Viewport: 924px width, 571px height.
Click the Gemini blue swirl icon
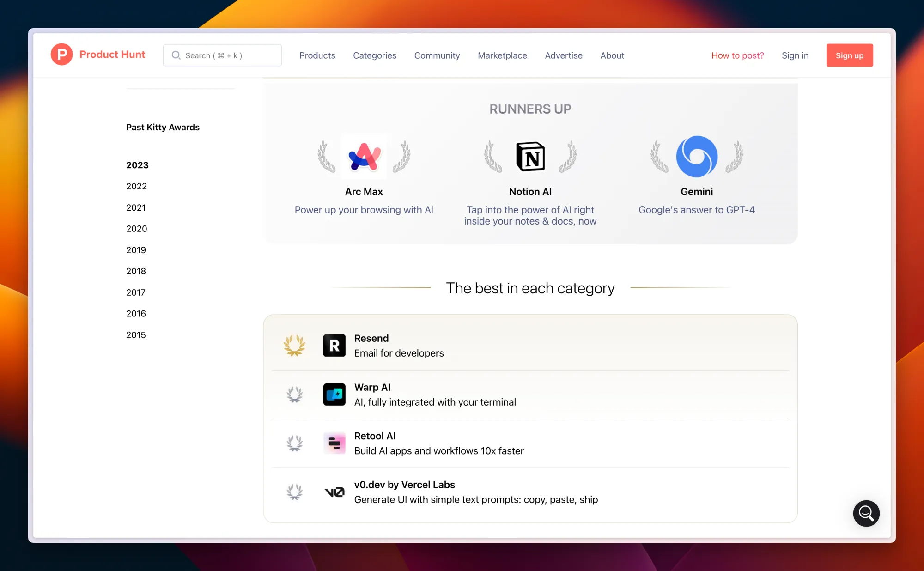696,156
